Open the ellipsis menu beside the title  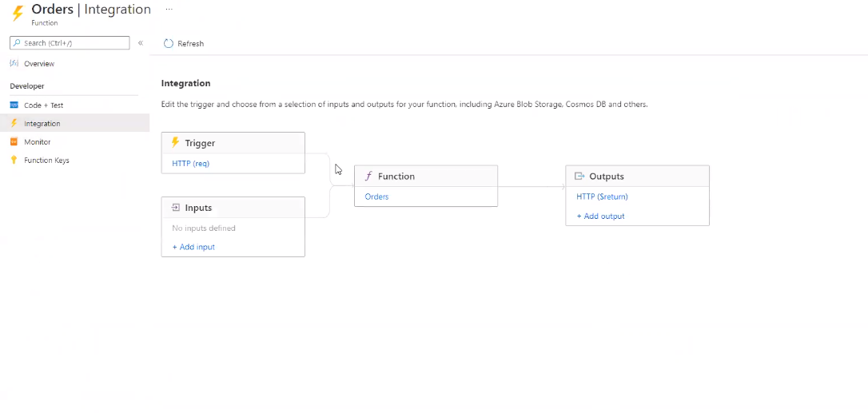tap(169, 9)
